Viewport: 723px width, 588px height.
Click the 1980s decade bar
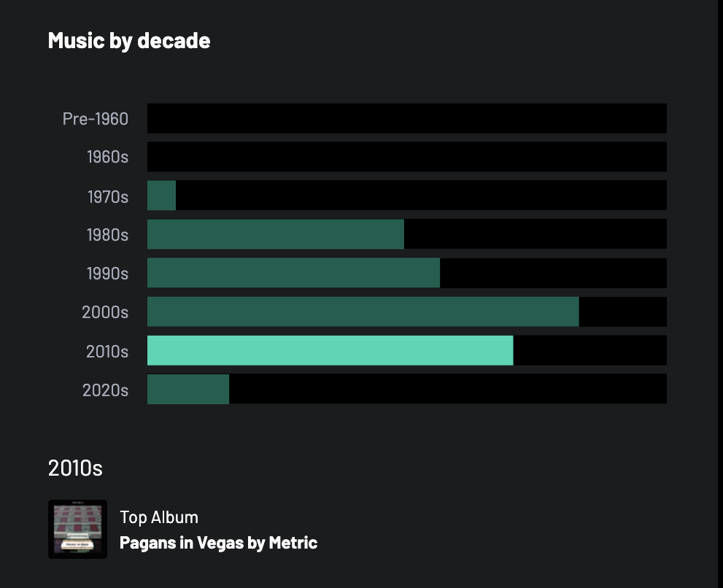coord(275,234)
